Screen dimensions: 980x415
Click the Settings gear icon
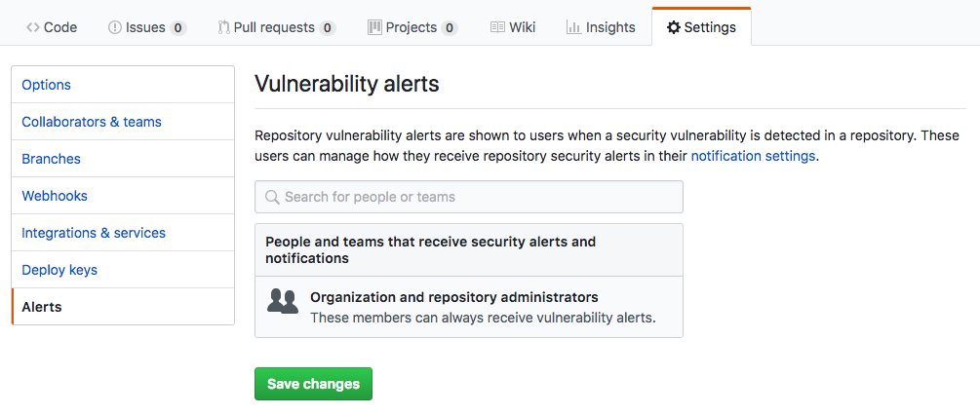(673, 27)
